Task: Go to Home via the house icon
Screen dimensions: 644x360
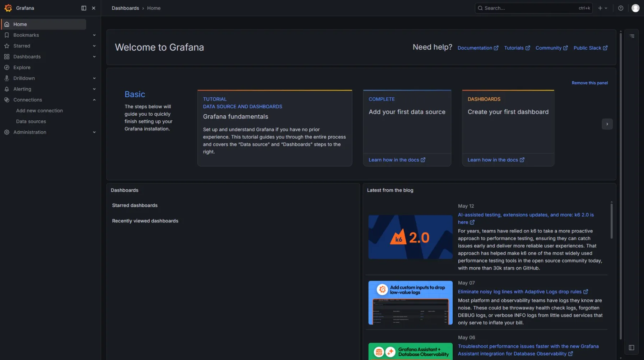Action: pos(7,24)
